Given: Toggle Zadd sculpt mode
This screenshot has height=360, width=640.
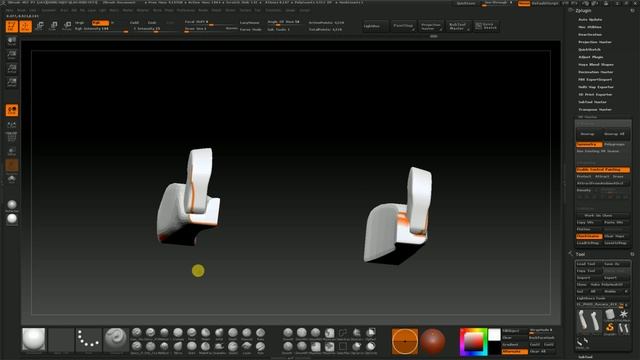Looking at the screenshot, I should pos(134,23).
